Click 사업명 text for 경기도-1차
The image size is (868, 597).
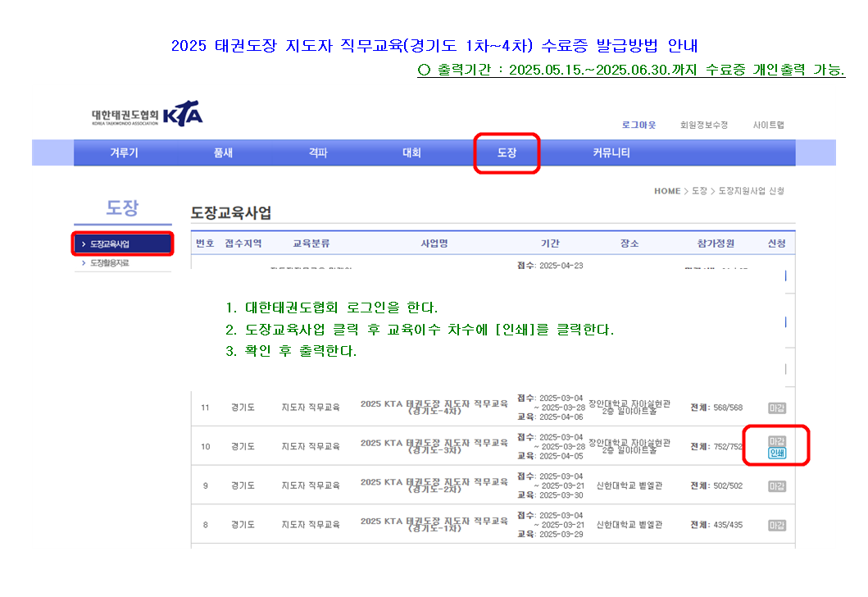pos(434,525)
